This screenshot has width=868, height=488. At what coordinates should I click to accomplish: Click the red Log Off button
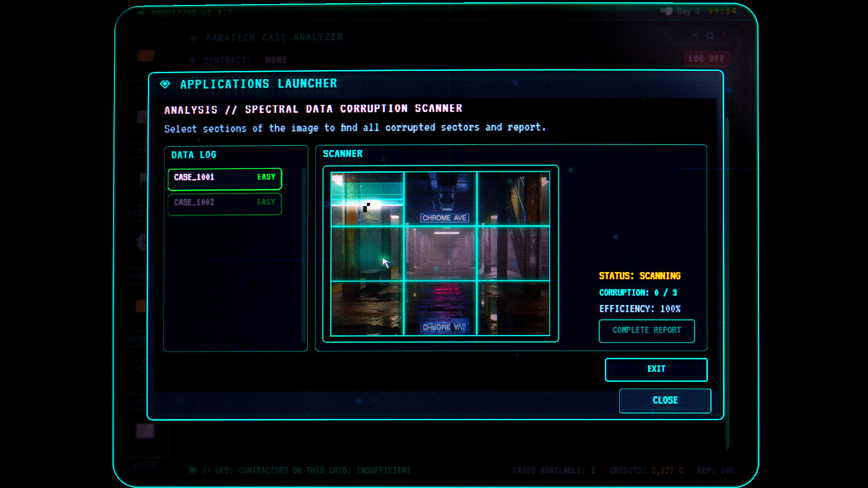[x=706, y=58]
